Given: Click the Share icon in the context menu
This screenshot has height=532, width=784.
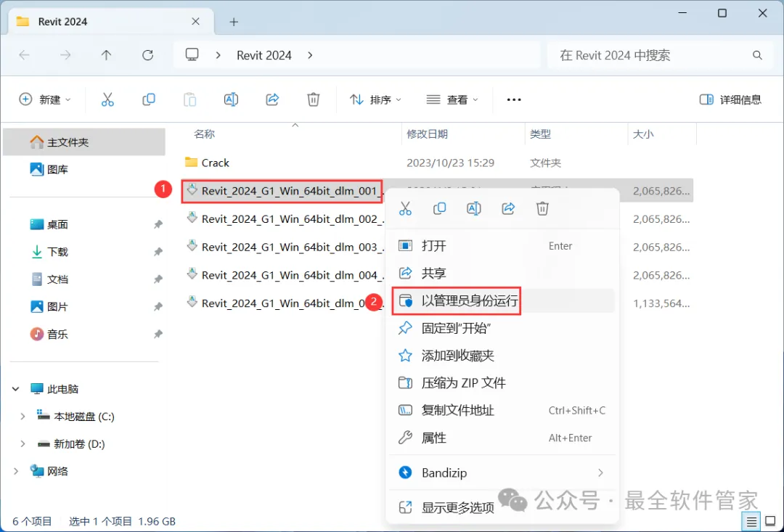Looking at the screenshot, I should (x=508, y=208).
